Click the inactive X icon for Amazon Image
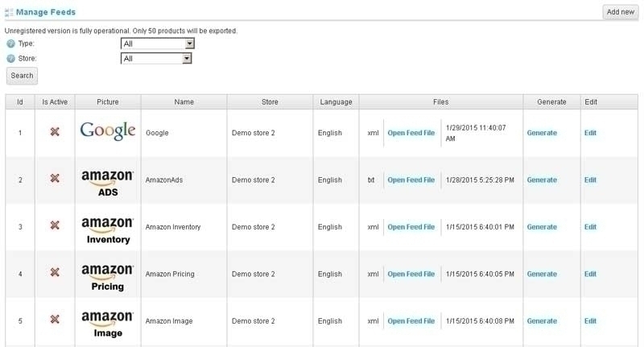Viewport: 644px width, 347px height. (x=55, y=319)
